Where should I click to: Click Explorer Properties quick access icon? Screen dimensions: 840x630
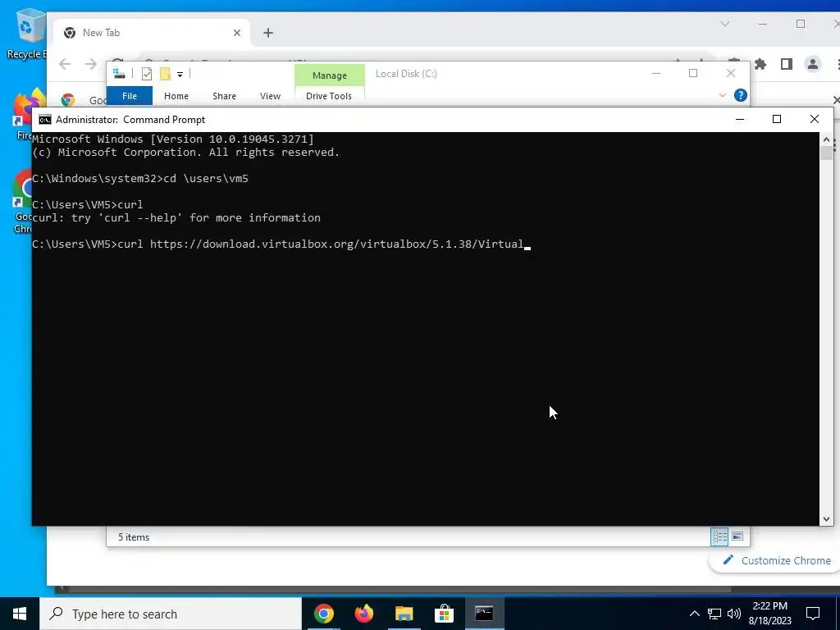[x=146, y=74]
